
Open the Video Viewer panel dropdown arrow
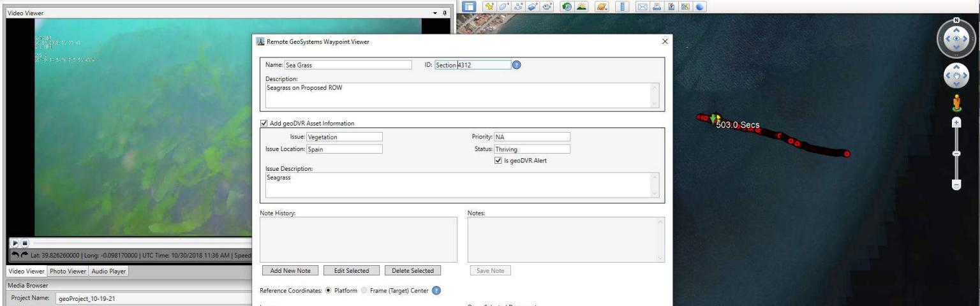pos(435,13)
